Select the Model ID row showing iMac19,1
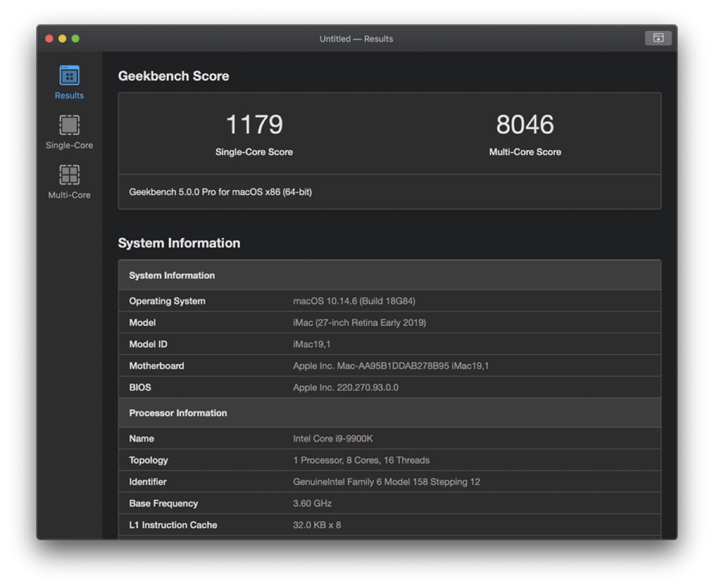 pos(390,344)
